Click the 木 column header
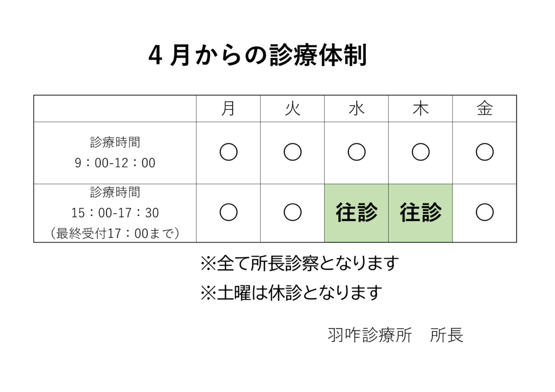The image size is (555, 392). [x=421, y=109]
